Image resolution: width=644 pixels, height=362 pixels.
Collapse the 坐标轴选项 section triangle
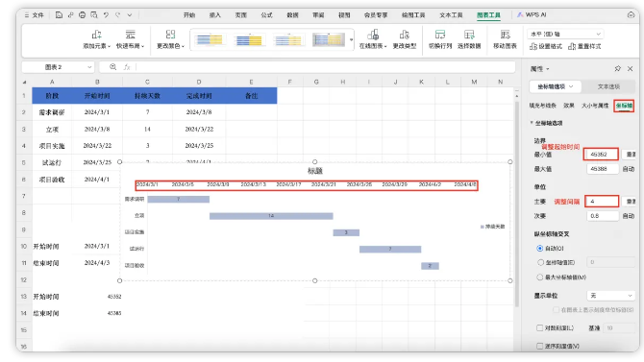532,122
